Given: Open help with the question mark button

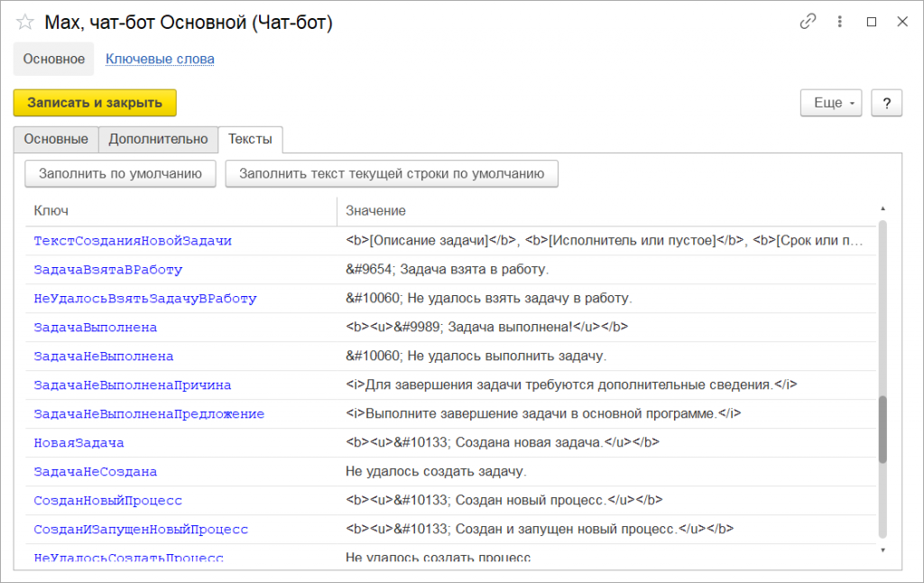Looking at the screenshot, I should coord(887,103).
